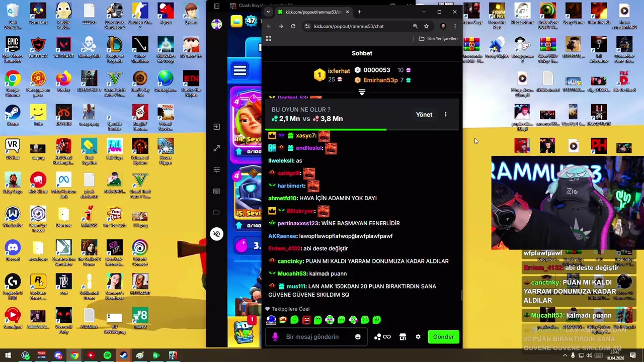Select the Firefox desktop shortcut
The width and height of the screenshot is (644, 362).
click(x=63, y=82)
